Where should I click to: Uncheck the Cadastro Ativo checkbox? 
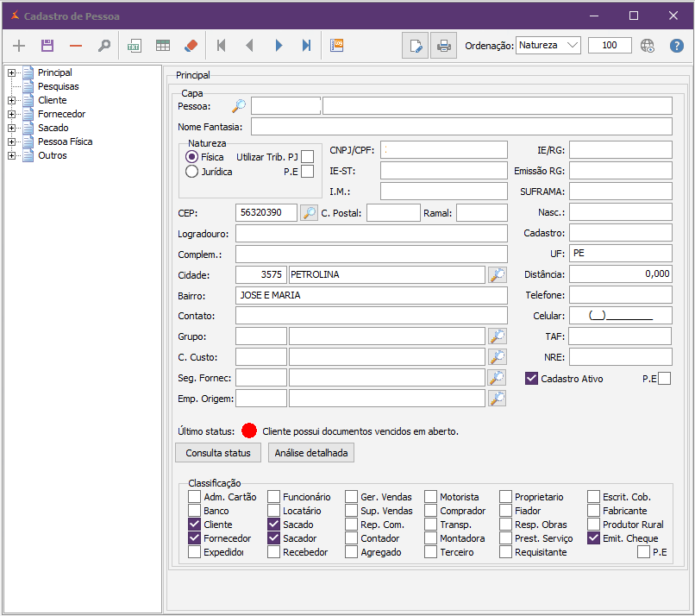click(x=532, y=379)
